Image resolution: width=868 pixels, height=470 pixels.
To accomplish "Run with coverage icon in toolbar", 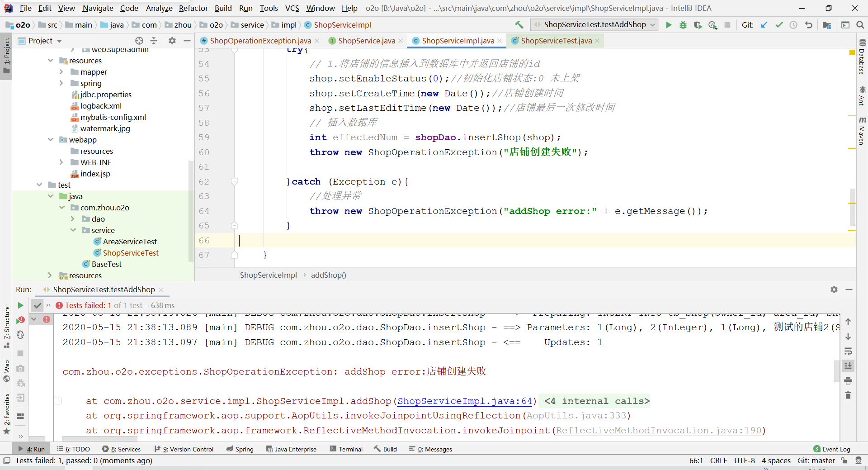I will pyautogui.click(x=698, y=25).
